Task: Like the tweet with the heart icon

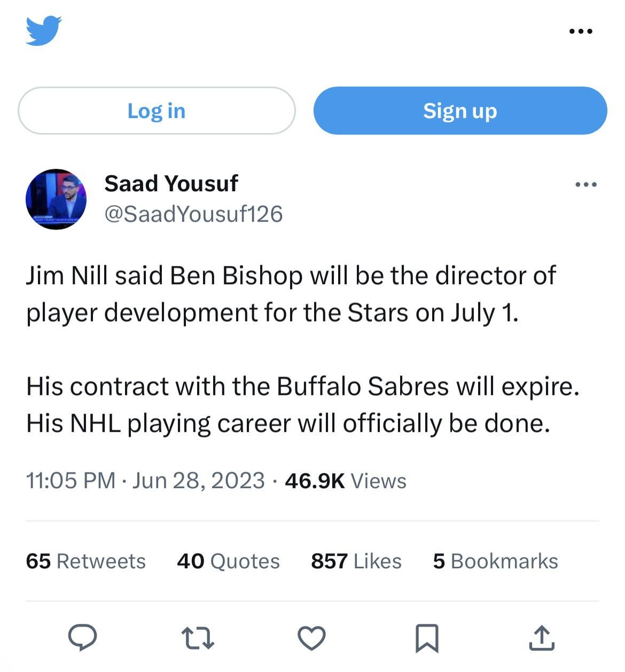Action: [311, 638]
